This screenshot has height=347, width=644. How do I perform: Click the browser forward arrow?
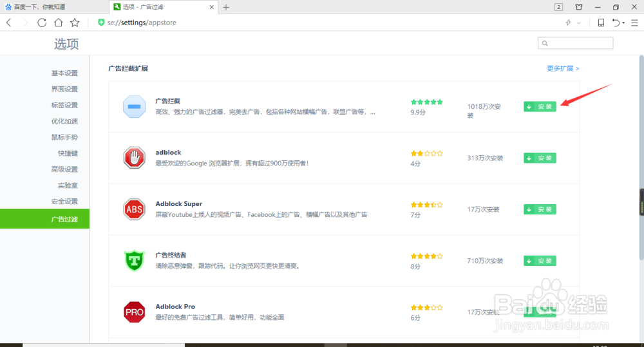pyautogui.click(x=25, y=23)
